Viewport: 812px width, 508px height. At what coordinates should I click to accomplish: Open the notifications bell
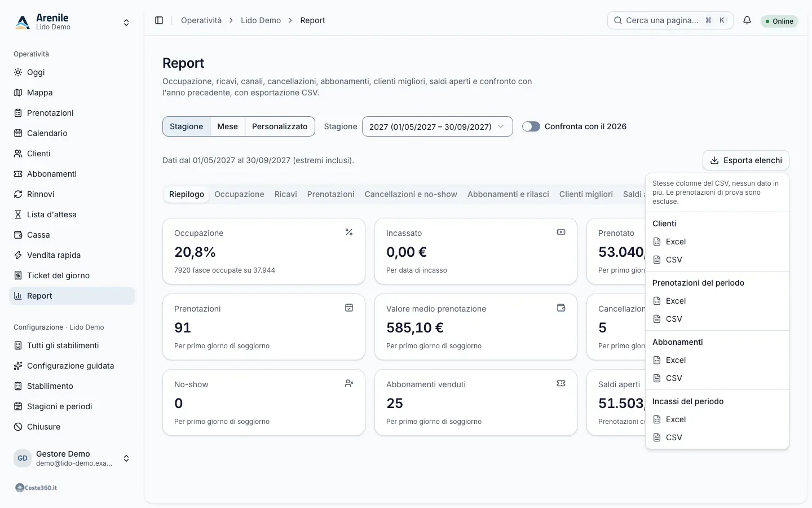point(747,20)
